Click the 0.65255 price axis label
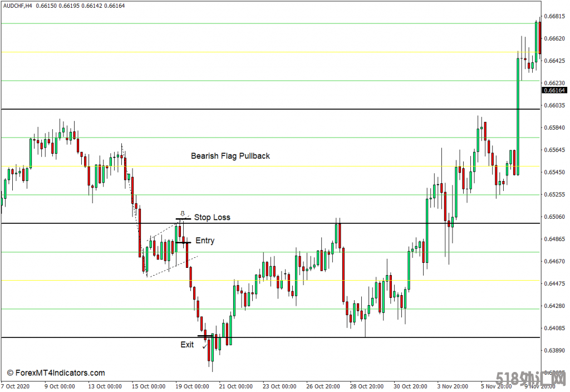Viewport: 570px width, 392px height. pyautogui.click(x=555, y=194)
